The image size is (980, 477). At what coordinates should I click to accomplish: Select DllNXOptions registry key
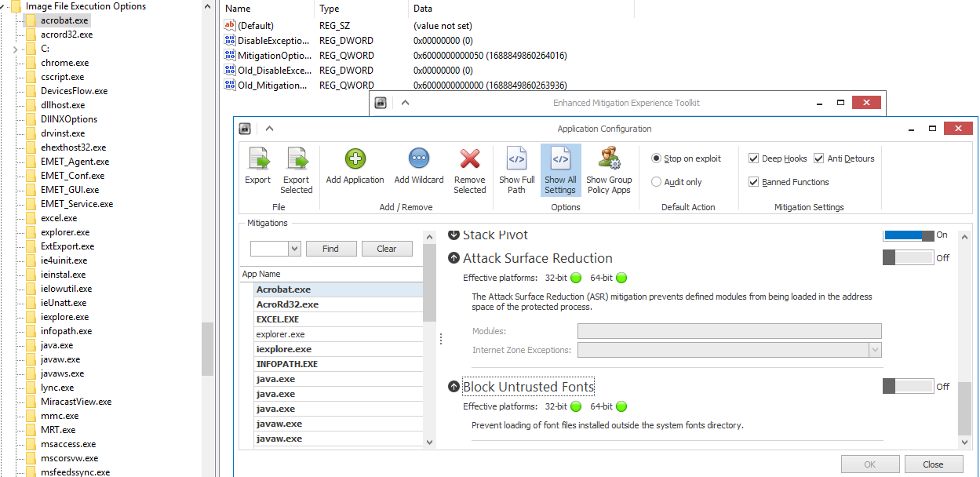(69, 119)
